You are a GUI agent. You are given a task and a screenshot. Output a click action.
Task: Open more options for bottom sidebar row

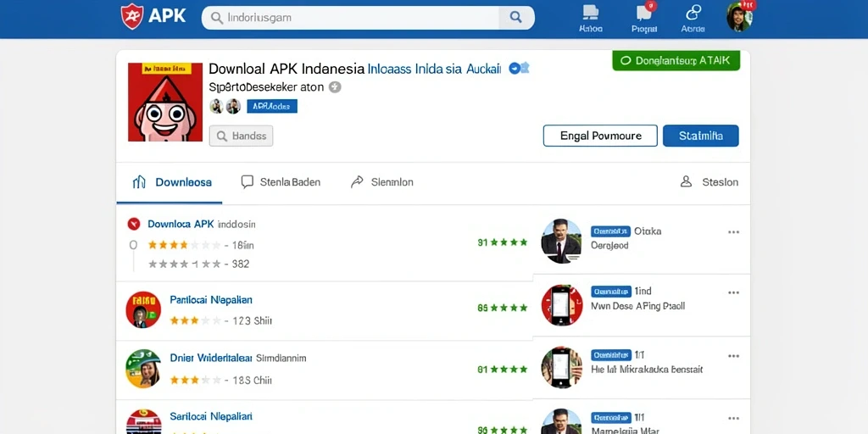click(x=733, y=418)
